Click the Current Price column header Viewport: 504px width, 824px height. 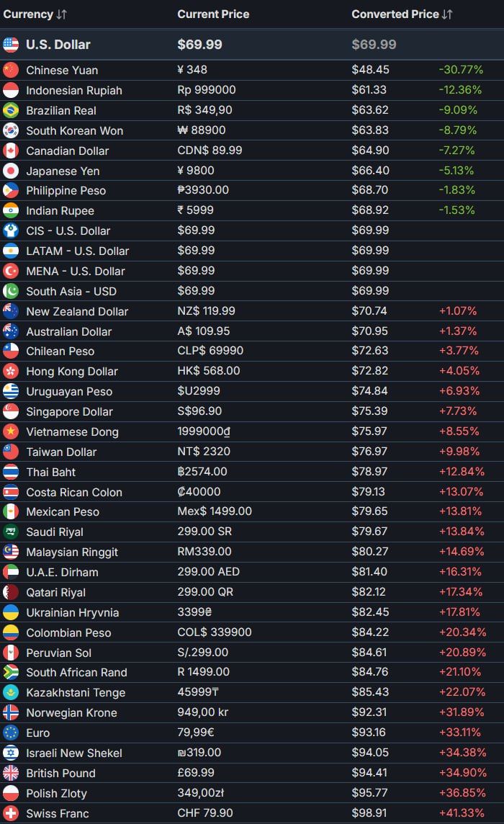[213, 14]
